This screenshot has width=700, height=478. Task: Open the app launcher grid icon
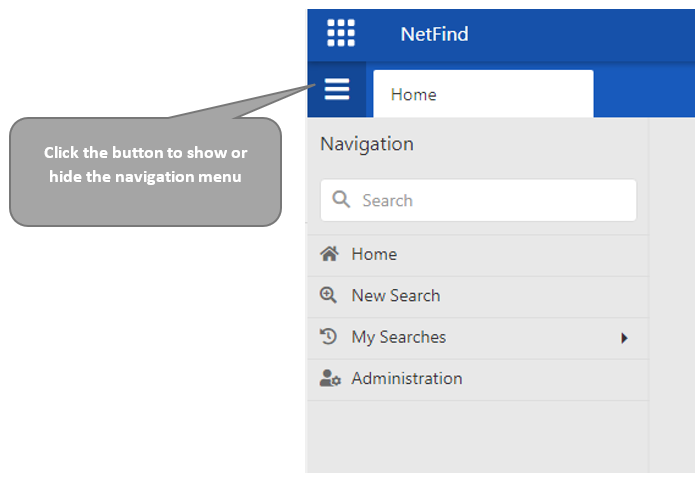coord(341,33)
